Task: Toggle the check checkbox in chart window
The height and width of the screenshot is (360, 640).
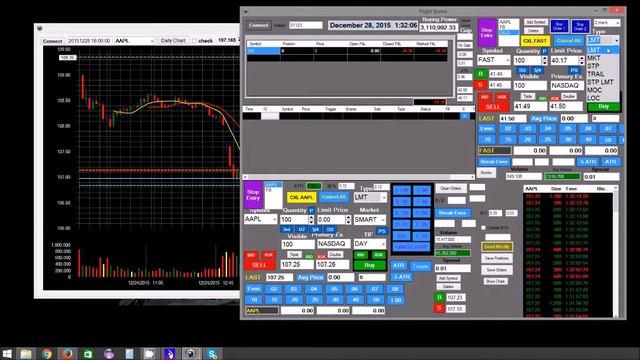Action: click(194, 41)
